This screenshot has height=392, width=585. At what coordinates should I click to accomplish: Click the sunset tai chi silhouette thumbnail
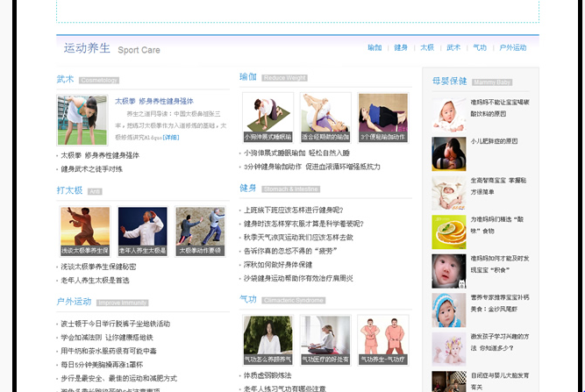pos(85,232)
